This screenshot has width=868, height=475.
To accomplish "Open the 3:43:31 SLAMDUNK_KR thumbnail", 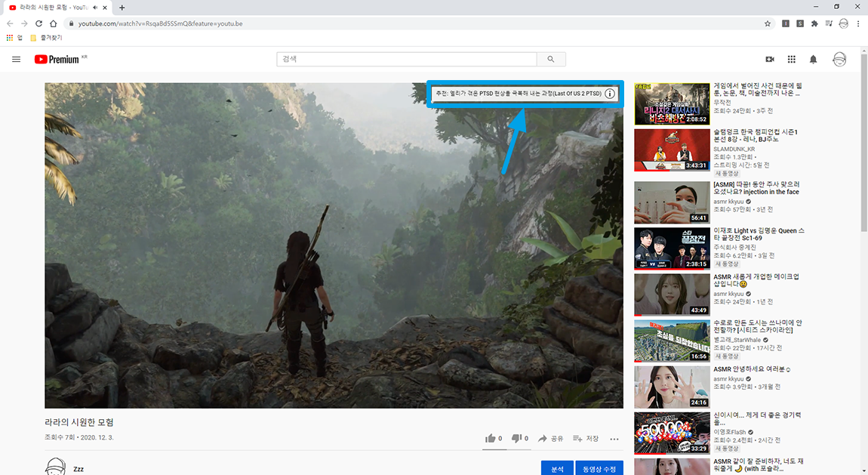I will (x=672, y=150).
